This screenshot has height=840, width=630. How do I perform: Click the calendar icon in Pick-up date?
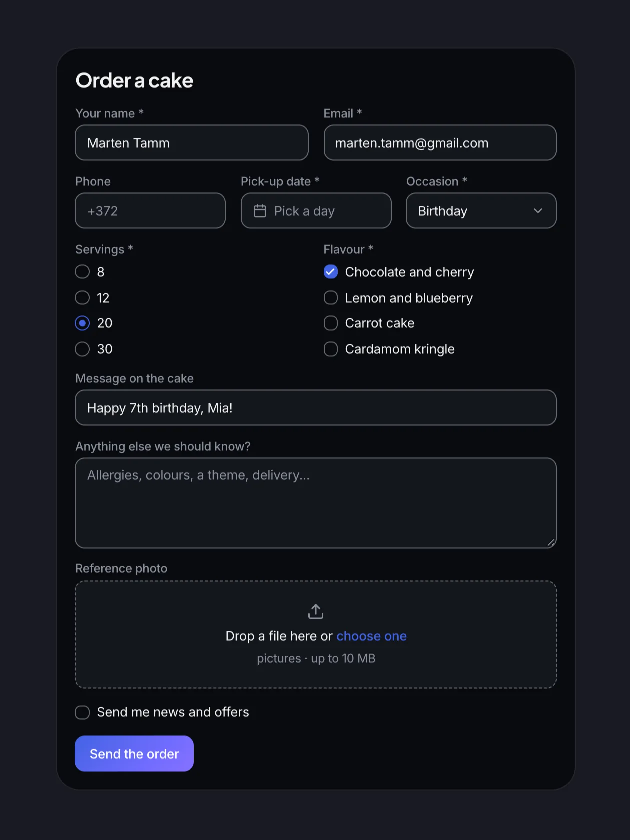pos(260,211)
